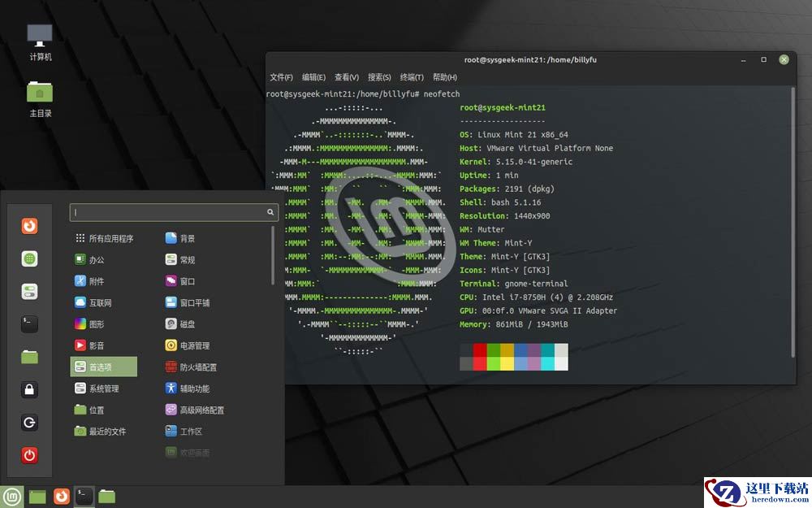Click the 'Terminal: gnome-terminal' line
The image size is (812, 508).
point(514,284)
